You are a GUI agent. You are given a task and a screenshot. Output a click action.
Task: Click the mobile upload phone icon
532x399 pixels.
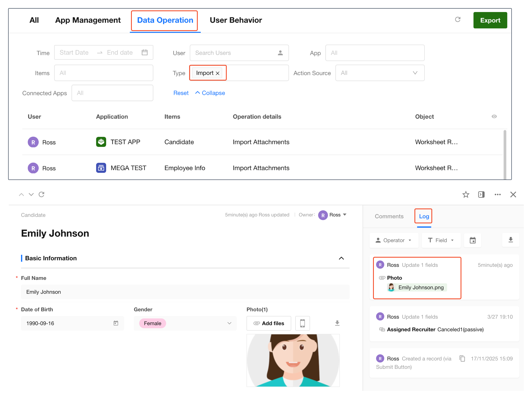[x=302, y=323]
